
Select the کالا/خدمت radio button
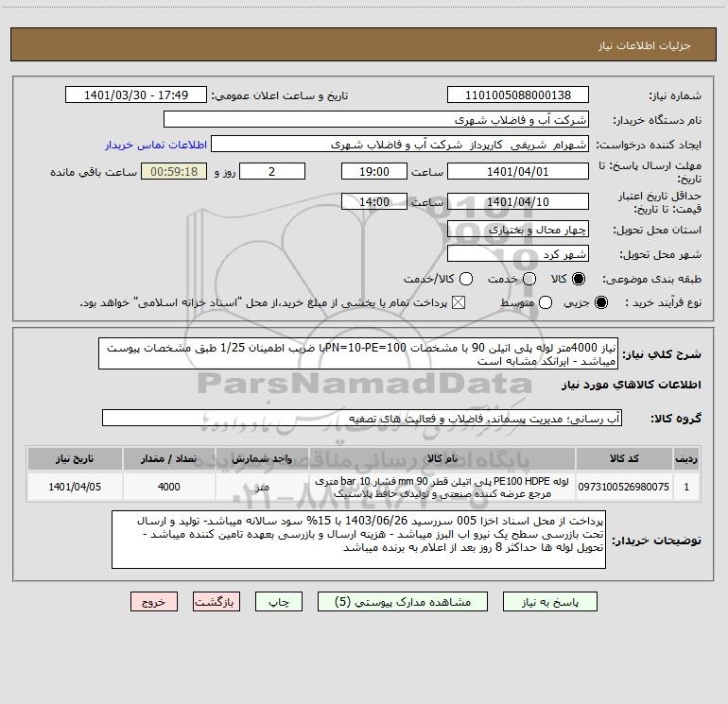pyautogui.click(x=466, y=279)
